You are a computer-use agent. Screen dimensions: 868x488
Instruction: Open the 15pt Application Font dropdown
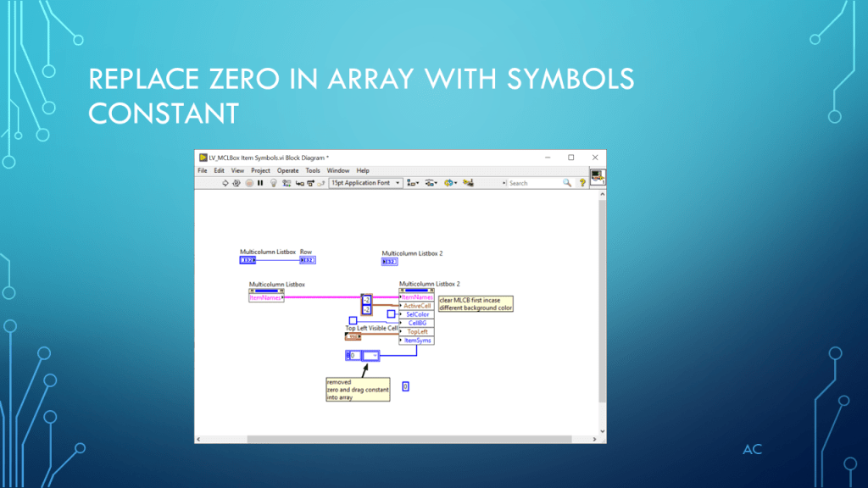coord(366,183)
